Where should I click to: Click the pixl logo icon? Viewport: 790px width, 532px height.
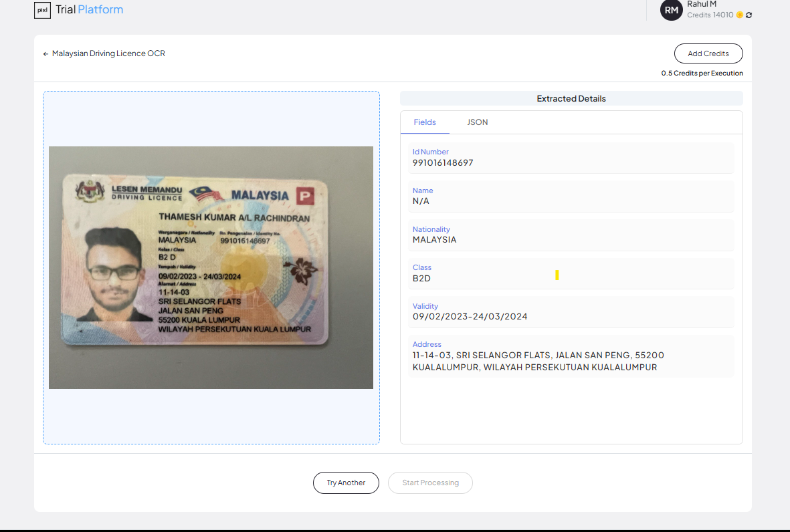tap(42, 10)
